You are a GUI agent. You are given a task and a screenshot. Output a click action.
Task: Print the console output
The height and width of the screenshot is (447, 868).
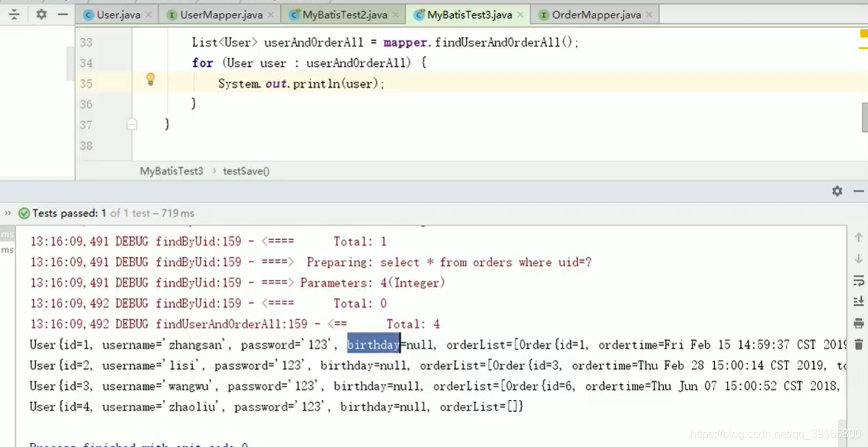pos(858,323)
